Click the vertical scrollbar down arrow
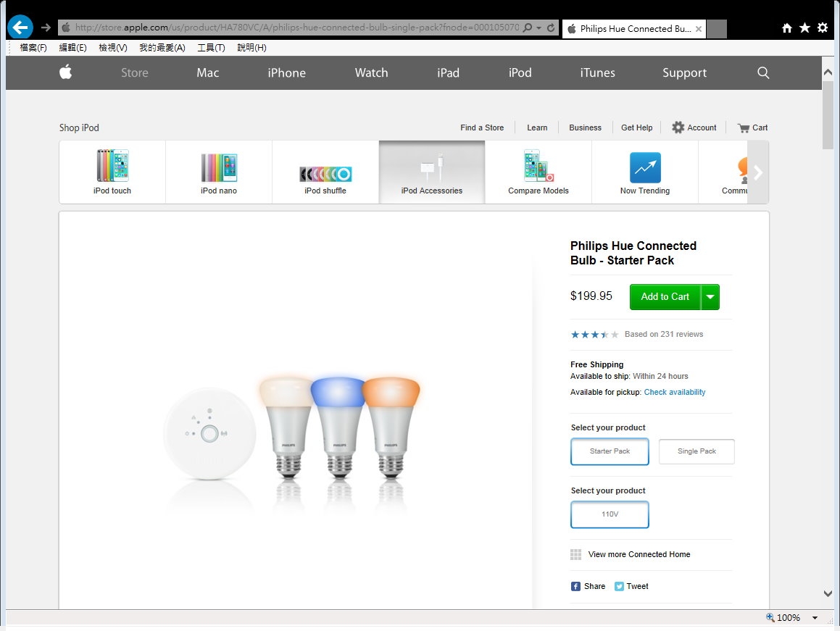840x631 pixels. click(828, 593)
